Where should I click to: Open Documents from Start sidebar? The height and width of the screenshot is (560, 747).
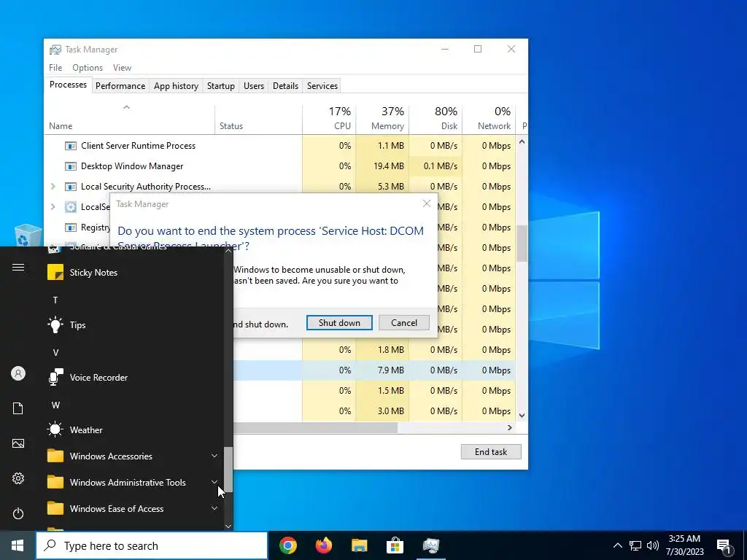pyautogui.click(x=18, y=408)
